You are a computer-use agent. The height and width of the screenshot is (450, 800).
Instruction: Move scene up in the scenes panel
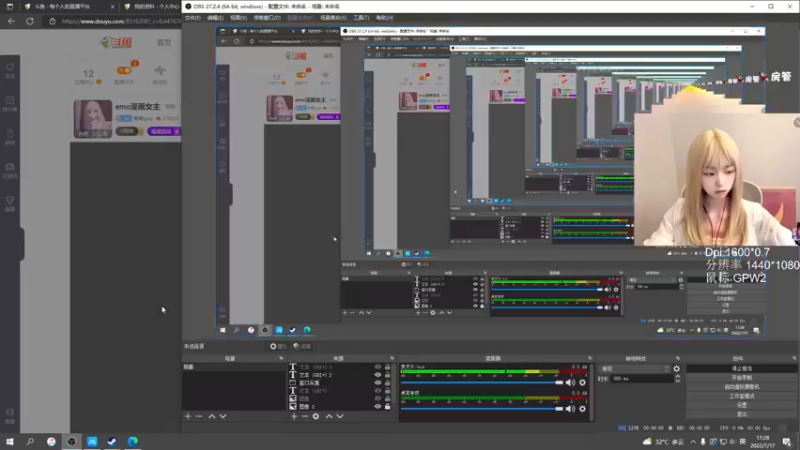click(212, 416)
